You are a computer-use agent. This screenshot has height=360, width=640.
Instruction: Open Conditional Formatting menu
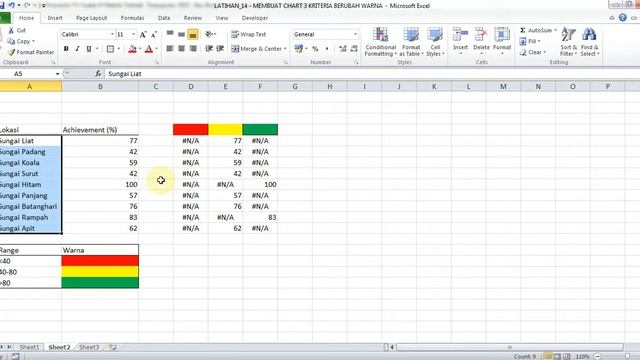[380, 42]
